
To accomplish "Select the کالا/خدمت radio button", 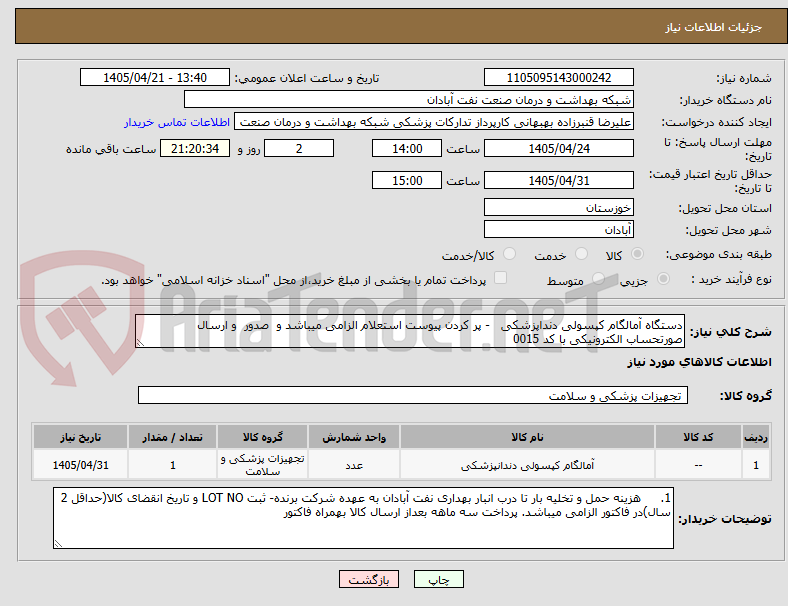I will click(509, 254).
